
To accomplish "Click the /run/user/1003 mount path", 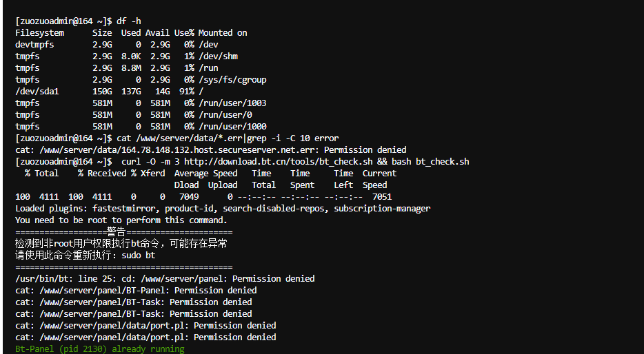I will 232,103.
